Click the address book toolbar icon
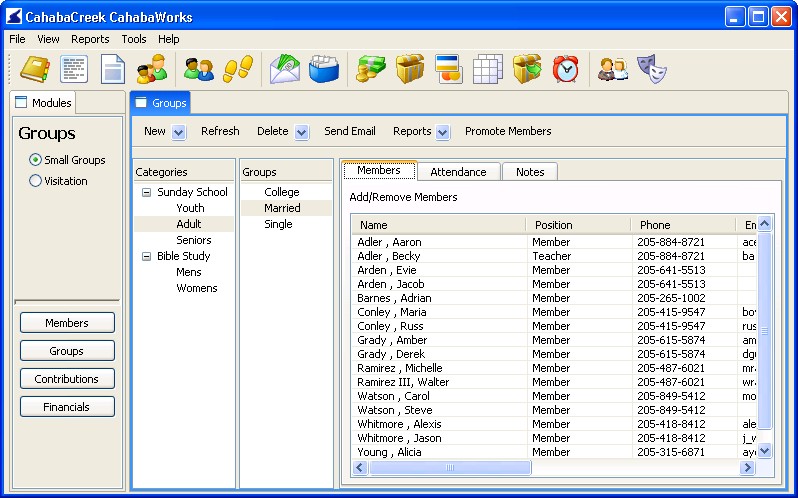Image resolution: width=798 pixels, height=498 pixels. [x=35, y=69]
